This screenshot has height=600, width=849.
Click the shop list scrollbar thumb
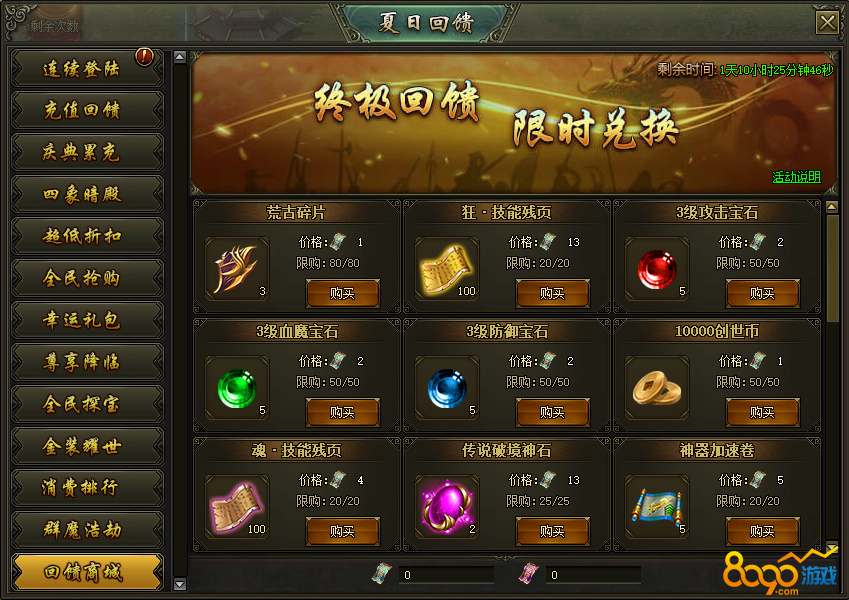[832, 267]
